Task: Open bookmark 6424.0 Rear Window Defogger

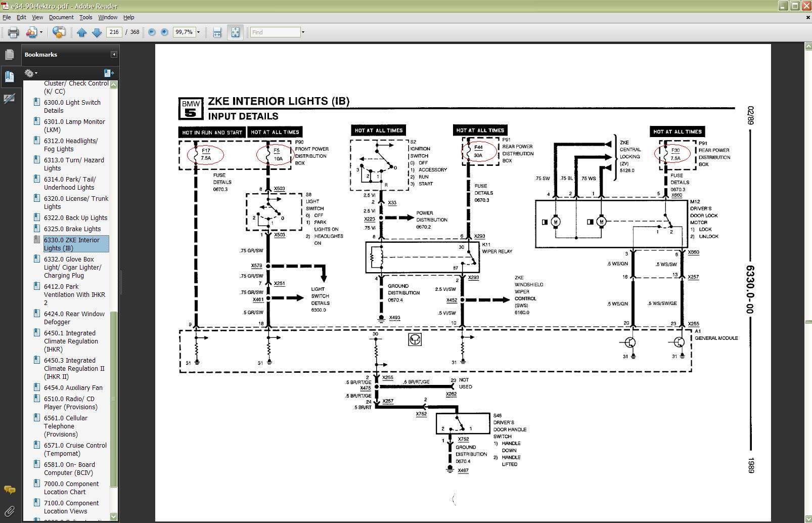Action: pos(74,318)
